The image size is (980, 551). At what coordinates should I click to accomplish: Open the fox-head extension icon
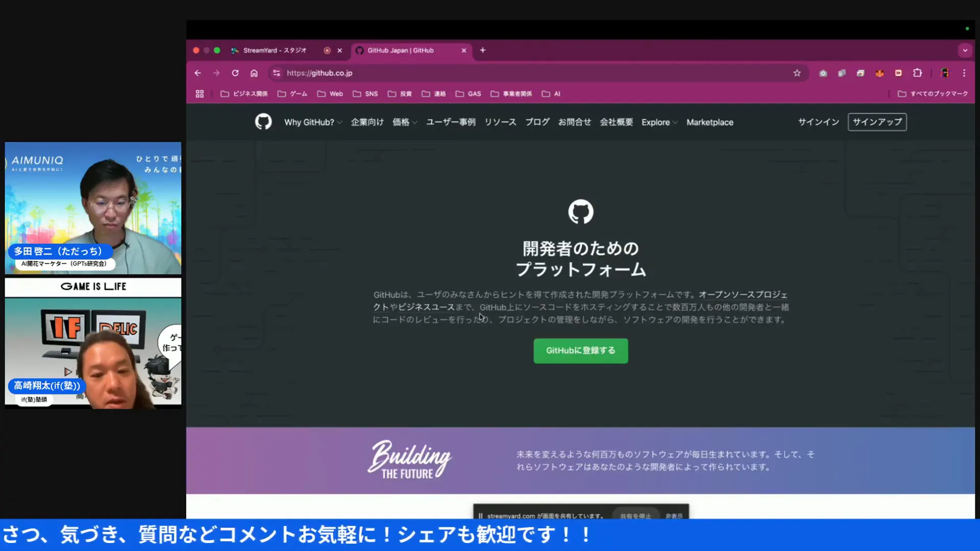pos(879,73)
